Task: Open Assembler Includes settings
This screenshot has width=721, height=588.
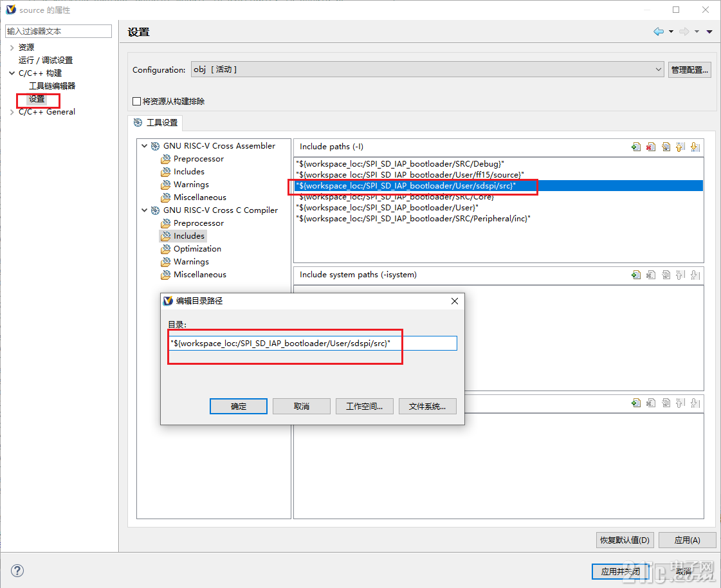Action: tap(189, 172)
